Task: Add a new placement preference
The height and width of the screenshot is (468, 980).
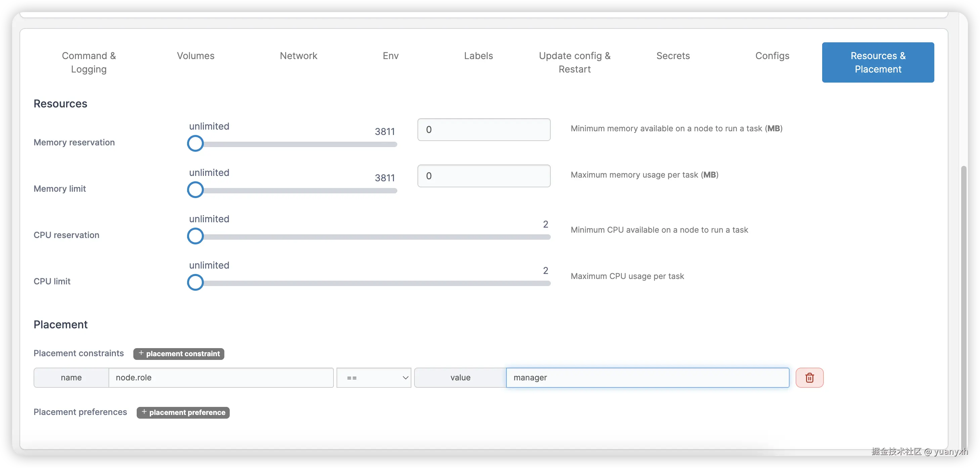Action: tap(183, 412)
